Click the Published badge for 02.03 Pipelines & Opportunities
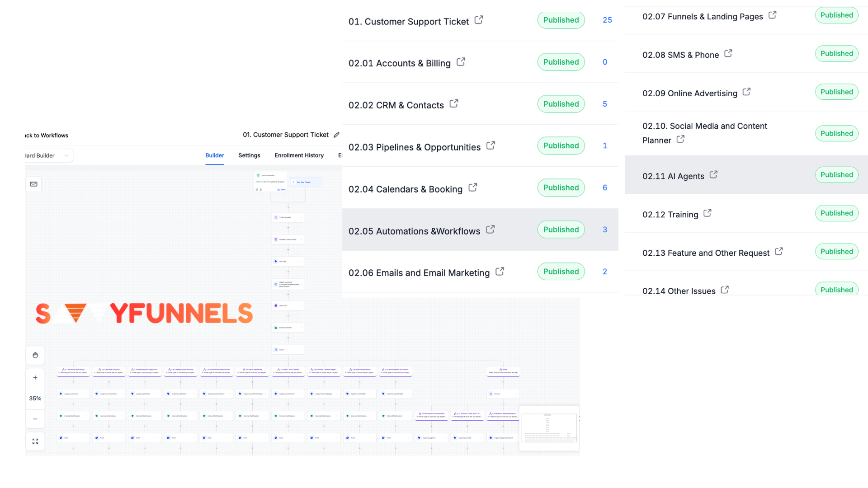The height and width of the screenshot is (488, 868). pyautogui.click(x=561, y=145)
